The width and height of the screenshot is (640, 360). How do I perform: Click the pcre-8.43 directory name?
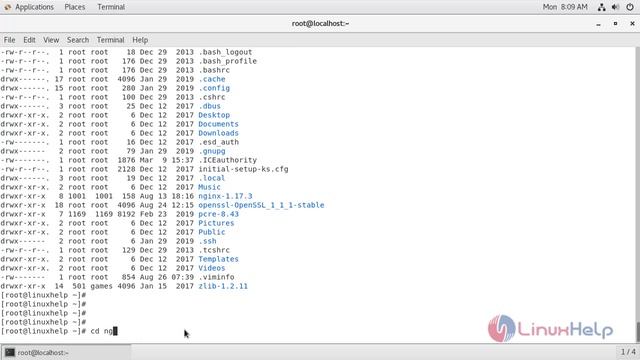point(218,214)
